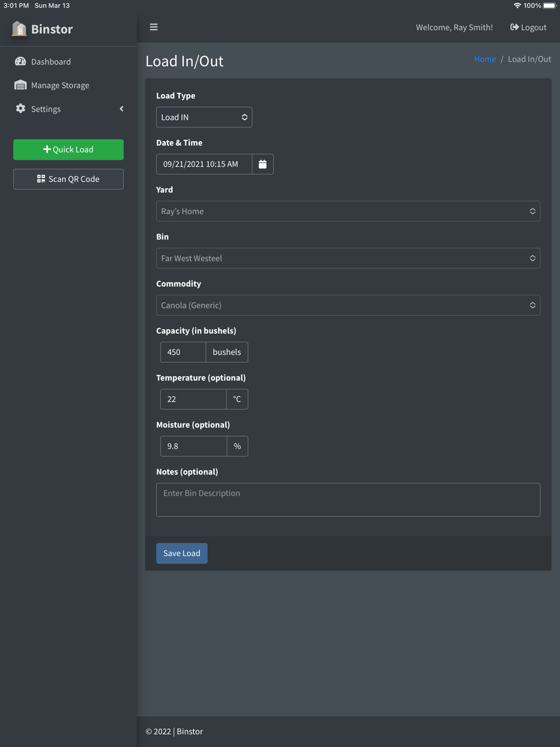This screenshot has width=560, height=747.
Task: Open Dashboard from the sidebar
Action: (x=51, y=62)
